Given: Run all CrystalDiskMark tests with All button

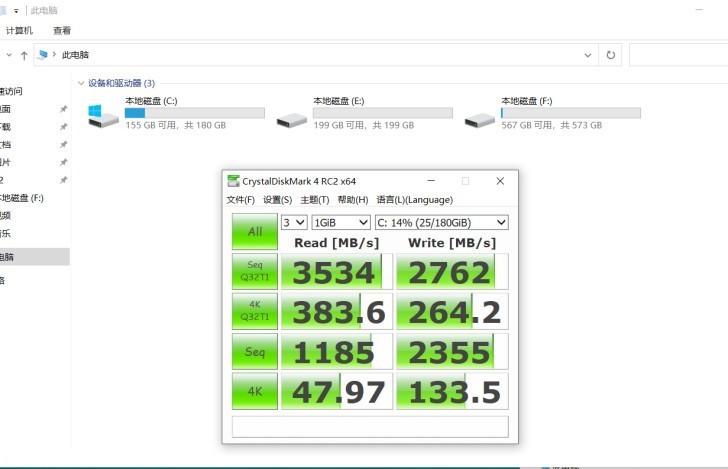Looking at the screenshot, I should tap(254, 231).
